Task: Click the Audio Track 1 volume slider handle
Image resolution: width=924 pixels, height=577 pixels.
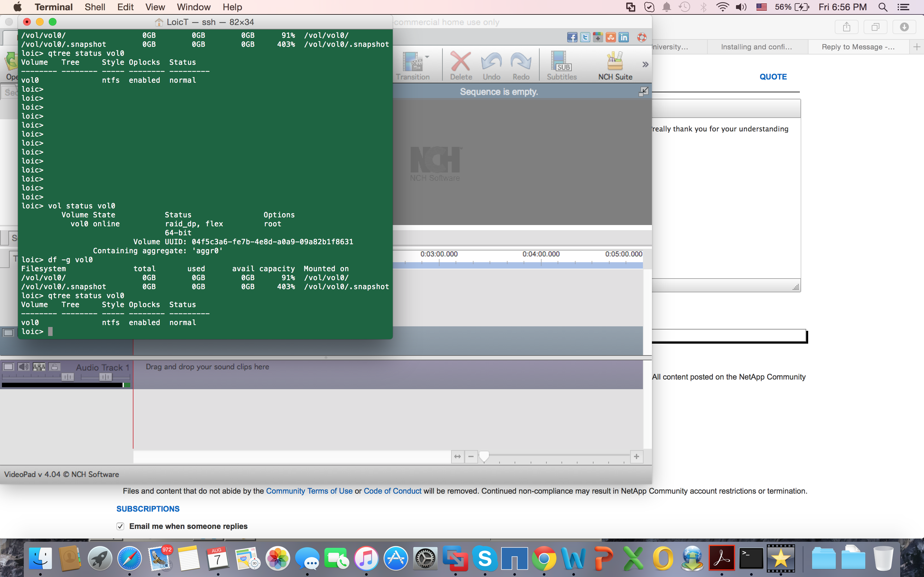Action: pos(68,377)
